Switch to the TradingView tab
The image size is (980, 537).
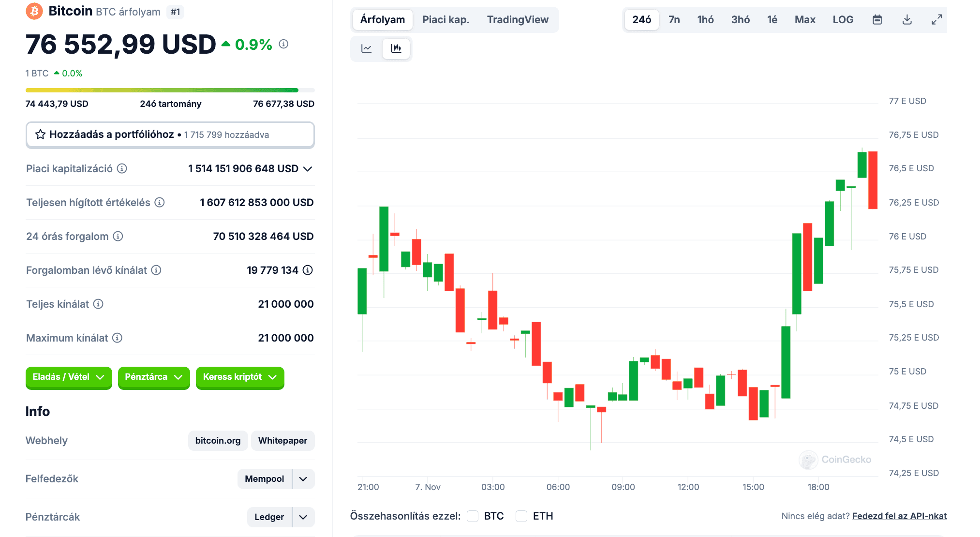coord(518,20)
